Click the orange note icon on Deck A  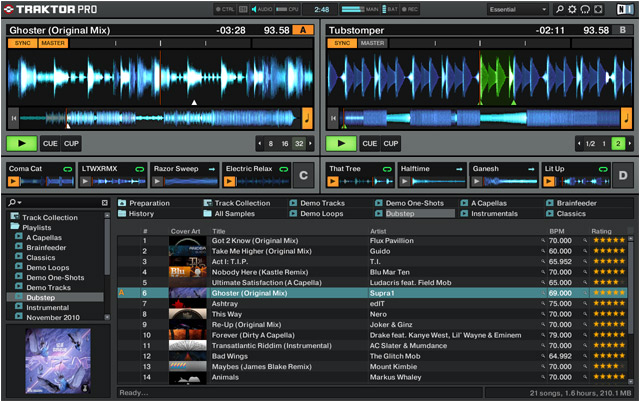[307, 117]
